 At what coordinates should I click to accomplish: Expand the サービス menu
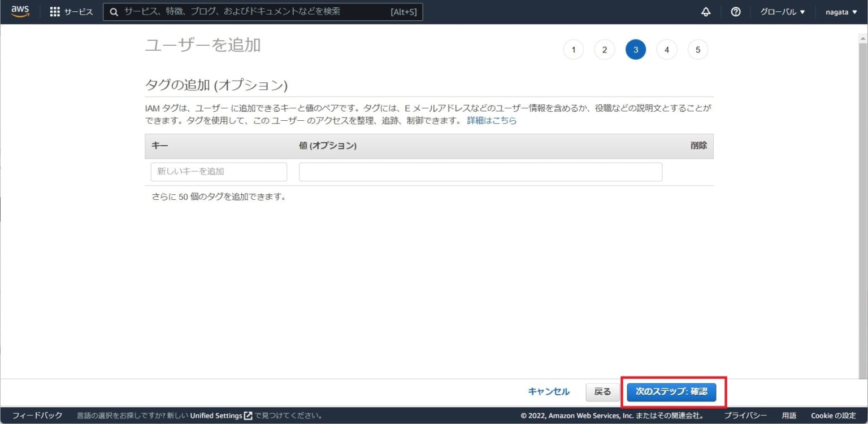pyautogui.click(x=77, y=11)
